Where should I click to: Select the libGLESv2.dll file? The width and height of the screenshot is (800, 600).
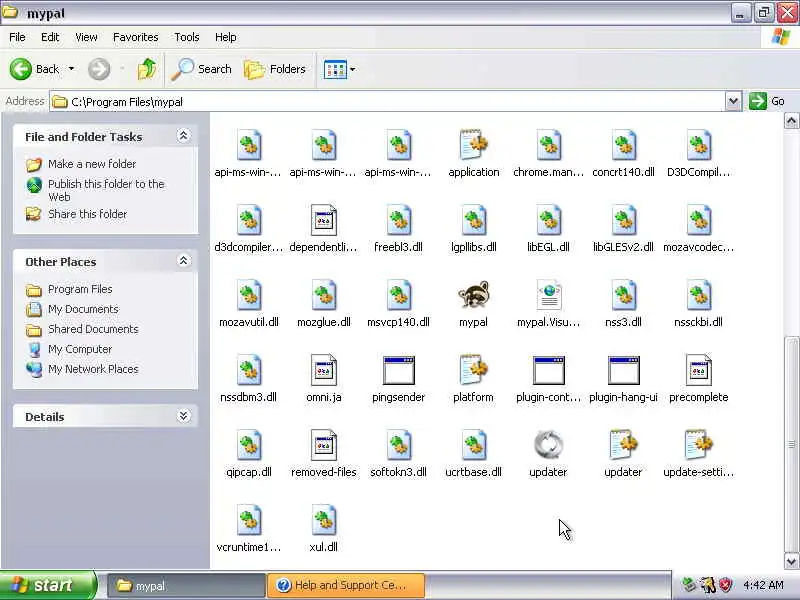pos(623,219)
